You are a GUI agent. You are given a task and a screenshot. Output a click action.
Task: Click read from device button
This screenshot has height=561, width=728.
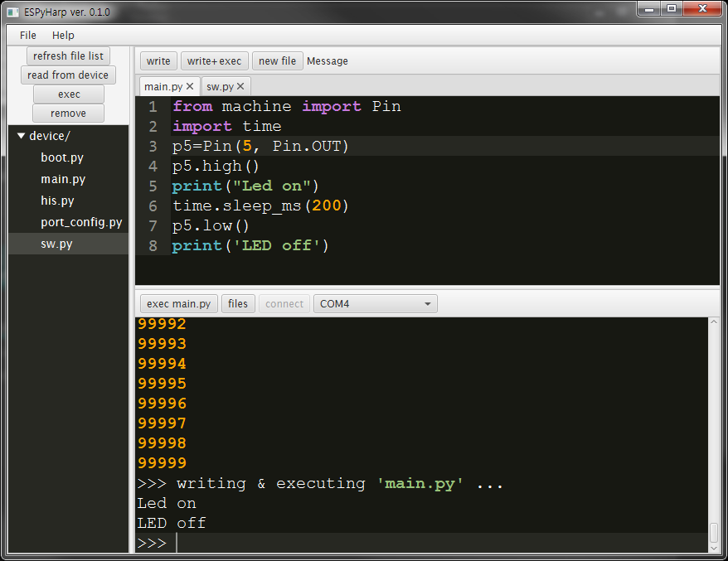click(68, 75)
